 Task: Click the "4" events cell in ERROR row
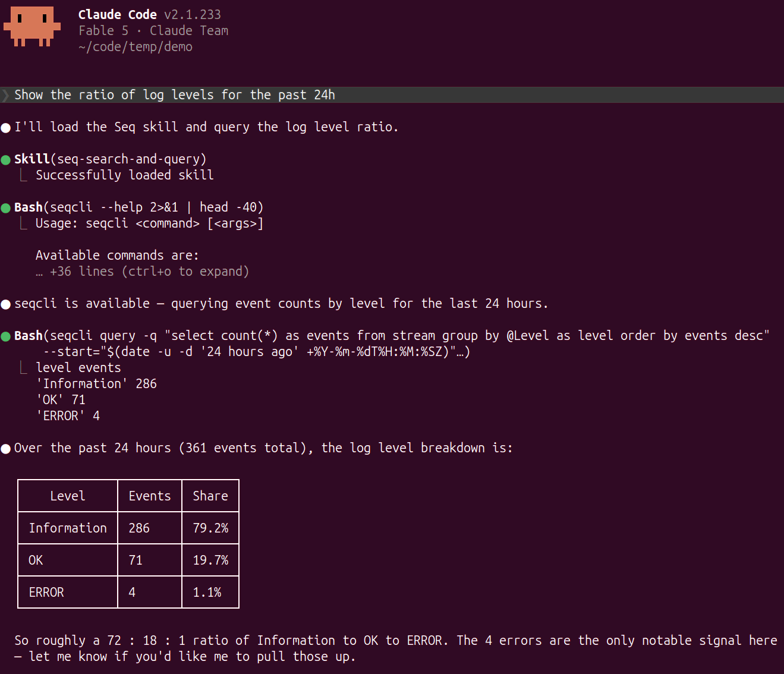[x=150, y=592]
